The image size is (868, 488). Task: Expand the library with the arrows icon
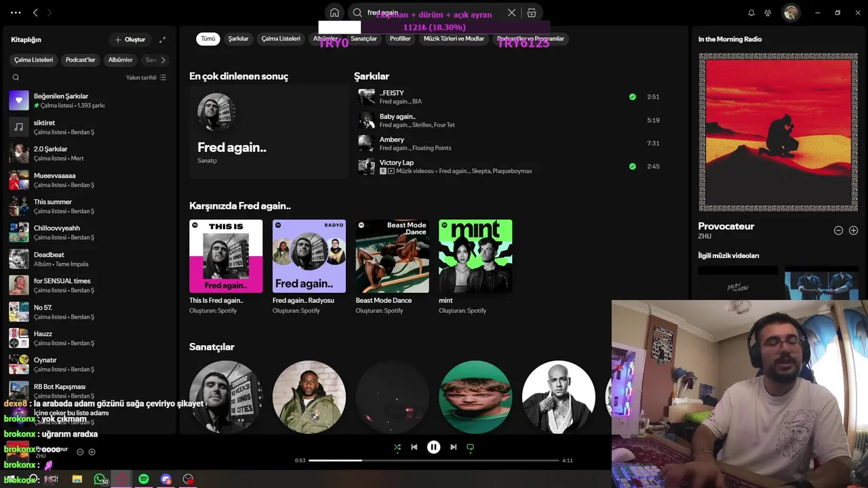tap(162, 39)
